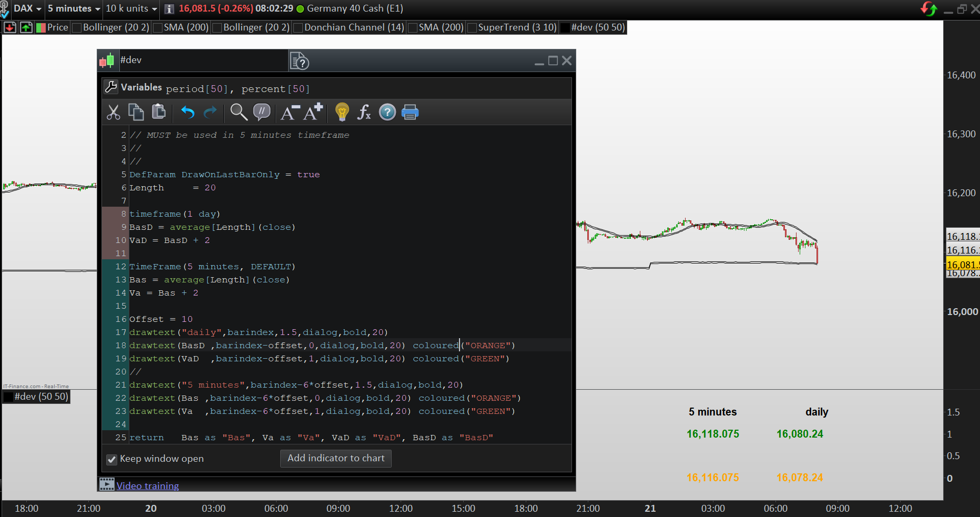The height and width of the screenshot is (517, 980).
Task: Click the DefParam DrawOnLastBarOnly code line
Action: tap(224, 175)
